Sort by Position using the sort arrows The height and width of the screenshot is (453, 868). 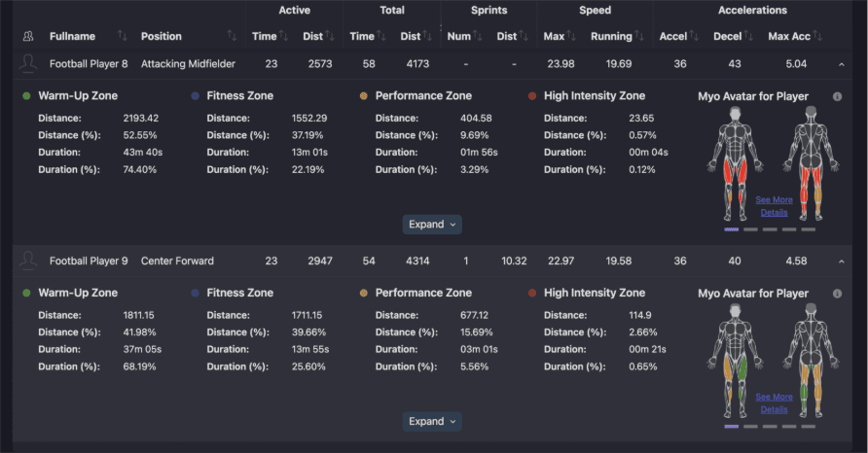[x=232, y=36]
